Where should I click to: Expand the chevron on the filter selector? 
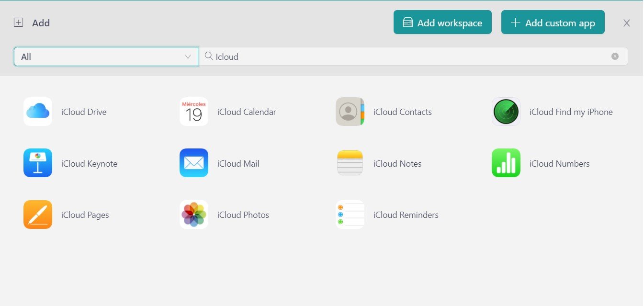pos(188,56)
